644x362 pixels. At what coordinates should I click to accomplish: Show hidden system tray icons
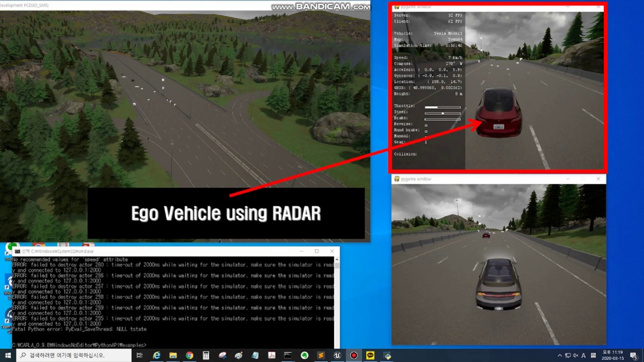(560, 355)
